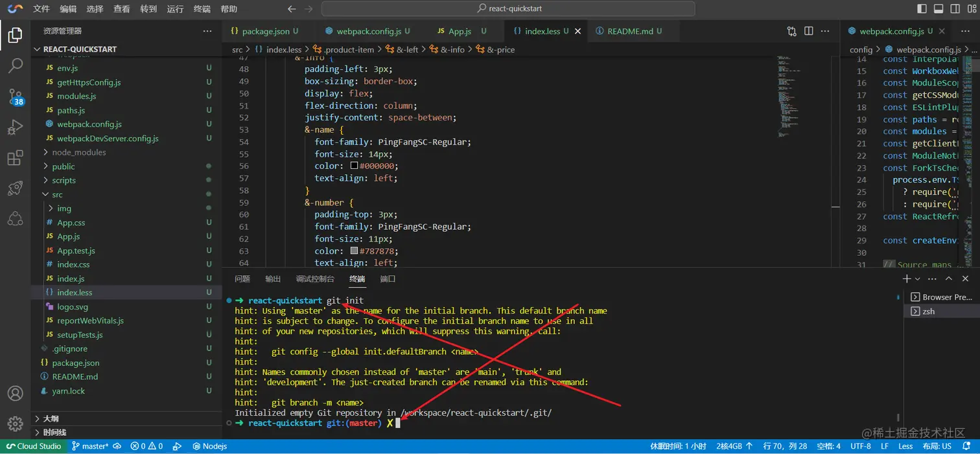The height and width of the screenshot is (454, 980).
Task: Expand the scripts folder
Action: click(126, 181)
